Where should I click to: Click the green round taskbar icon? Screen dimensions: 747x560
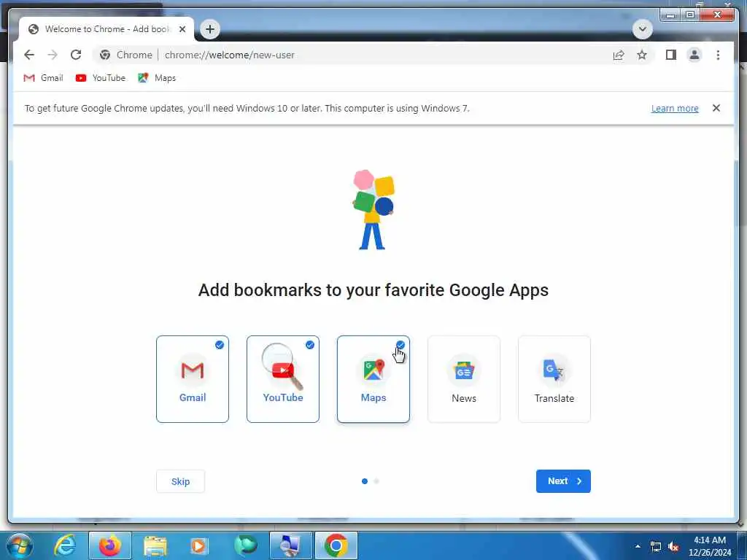[x=246, y=545]
